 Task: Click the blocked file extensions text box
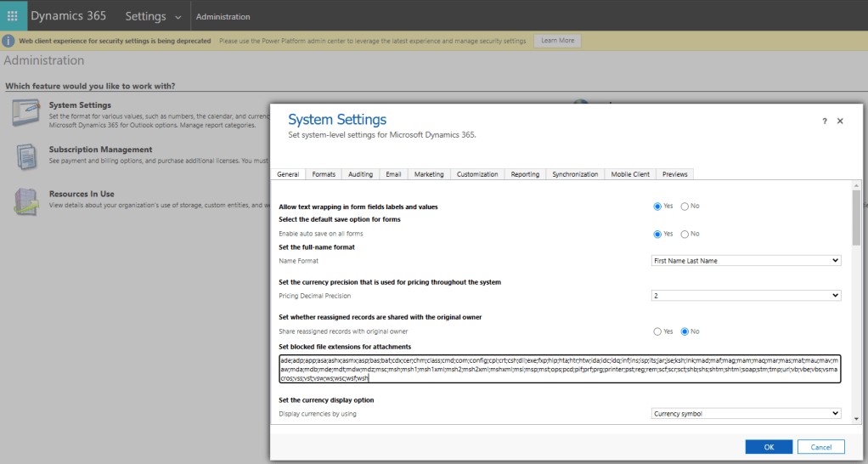click(x=559, y=369)
